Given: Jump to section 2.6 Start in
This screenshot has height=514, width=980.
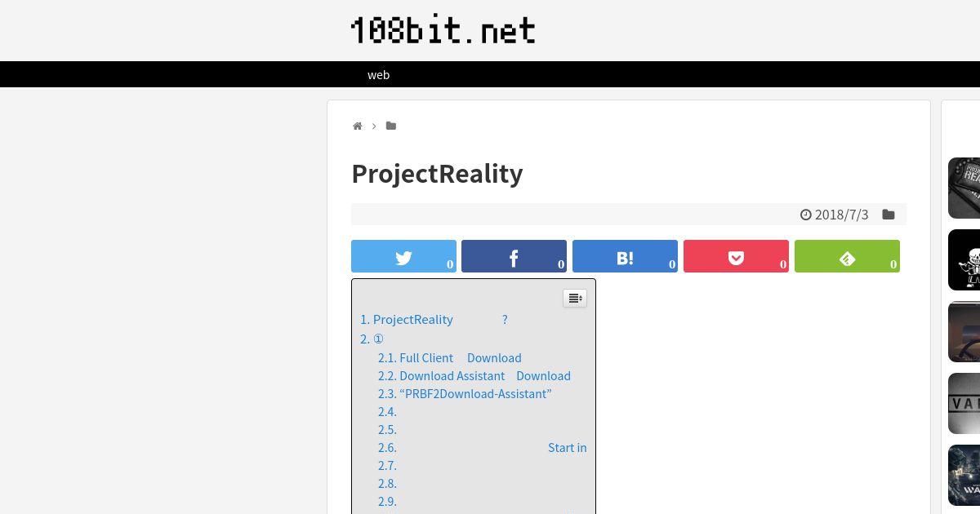Looking at the screenshot, I should tap(482, 447).
